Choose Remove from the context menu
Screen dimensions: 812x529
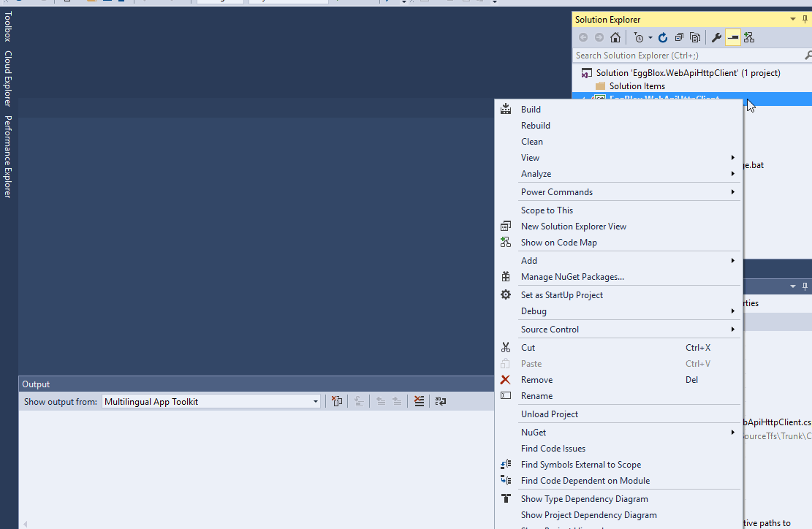(x=619, y=379)
